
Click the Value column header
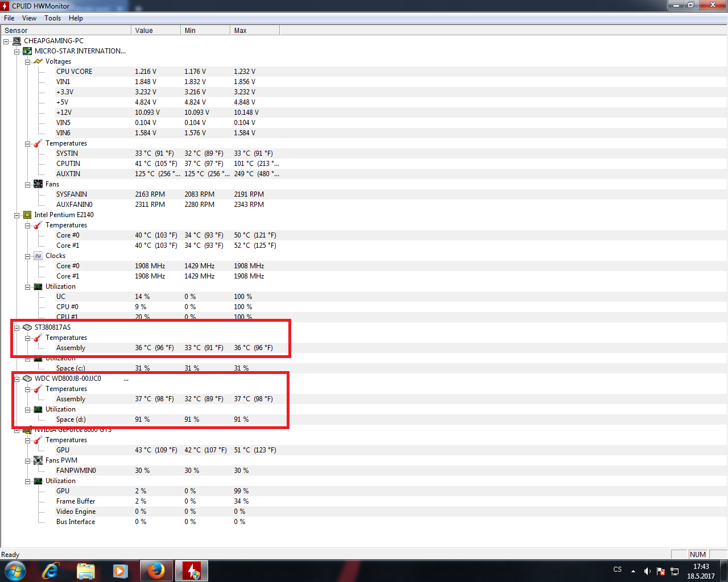coord(156,30)
